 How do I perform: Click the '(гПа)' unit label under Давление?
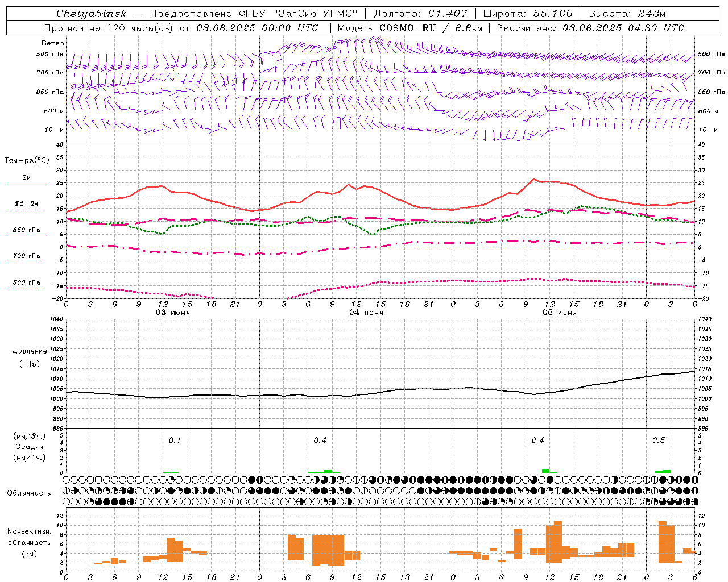30,364
